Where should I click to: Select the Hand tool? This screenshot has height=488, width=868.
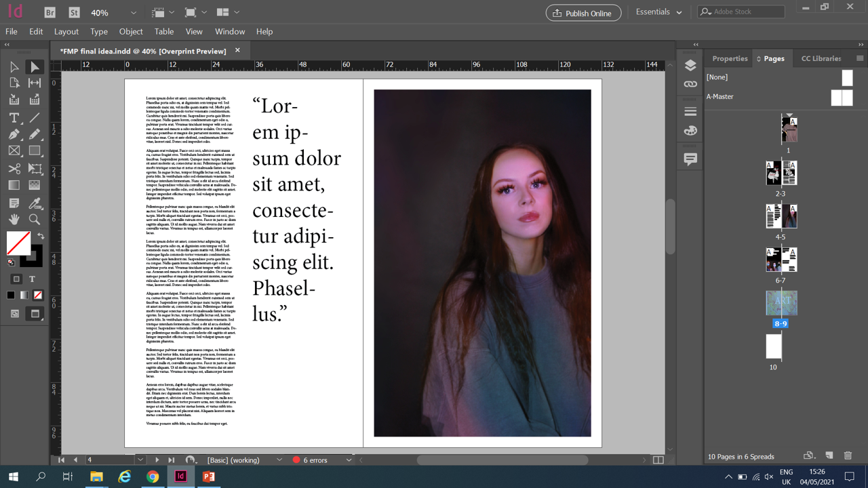[14, 220]
